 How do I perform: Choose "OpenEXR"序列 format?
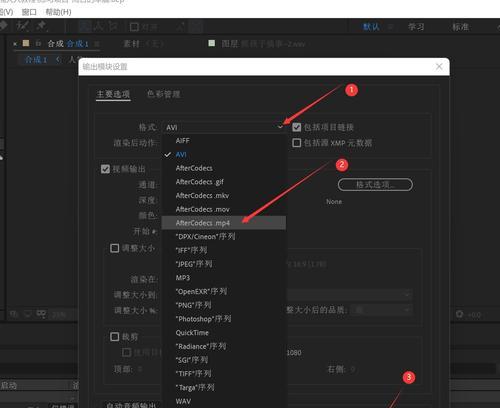click(x=224, y=292)
